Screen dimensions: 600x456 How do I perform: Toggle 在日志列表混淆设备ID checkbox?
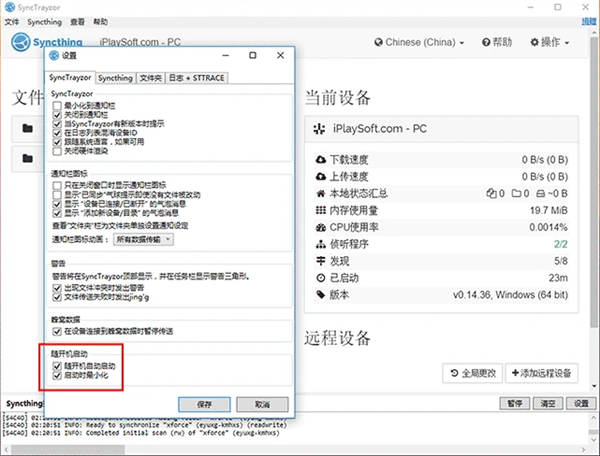57,133
